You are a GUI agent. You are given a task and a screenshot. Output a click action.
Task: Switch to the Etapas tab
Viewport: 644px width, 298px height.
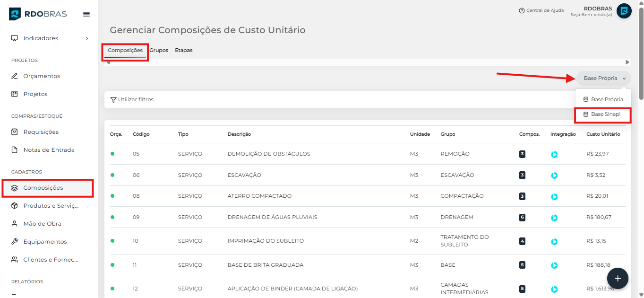coord(183,50)
